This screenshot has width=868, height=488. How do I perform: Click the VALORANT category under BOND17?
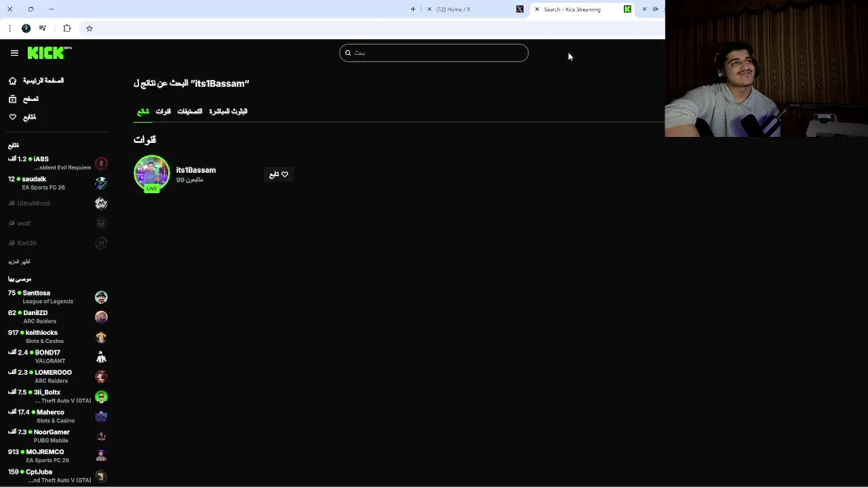click(x=50, y=361)
